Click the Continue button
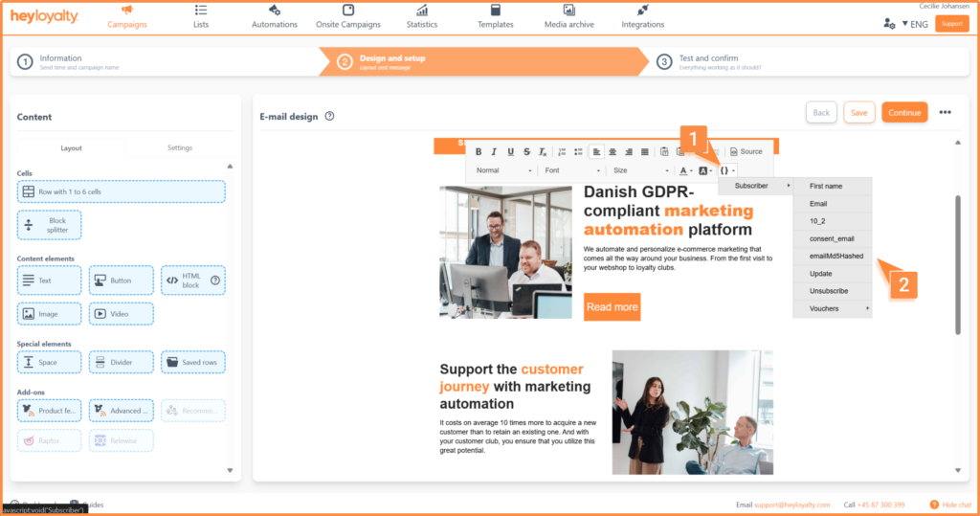980x516 pixels. click(904, 112)
